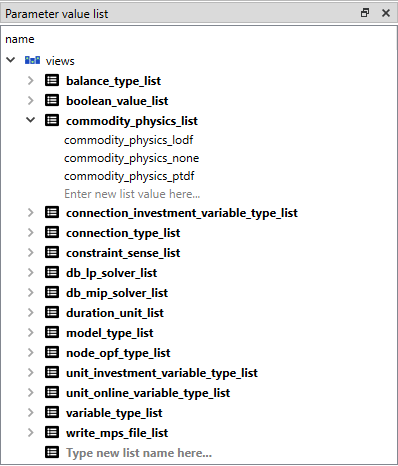Select connection_investment_variable_type_list row text

coord(182,213)
